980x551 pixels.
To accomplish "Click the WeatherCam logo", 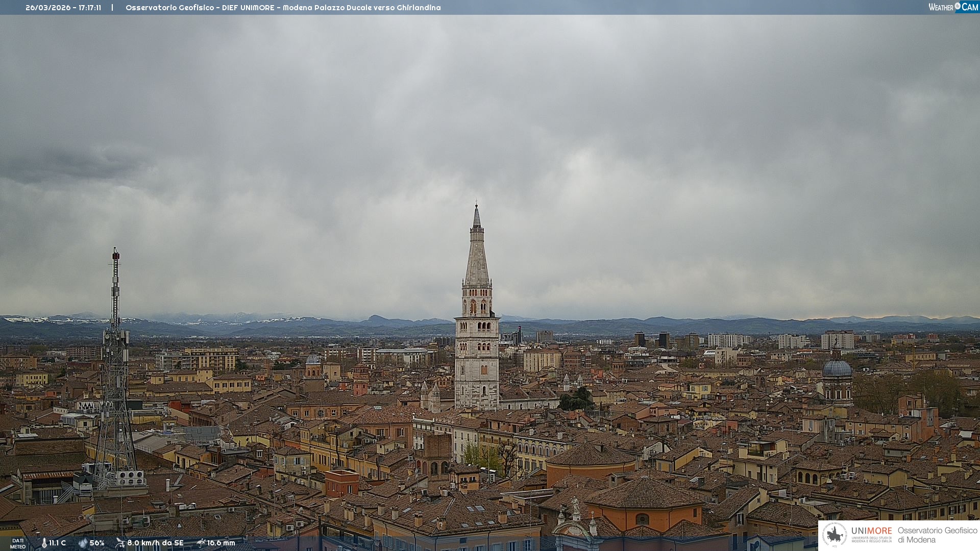I will click(953, 7).
